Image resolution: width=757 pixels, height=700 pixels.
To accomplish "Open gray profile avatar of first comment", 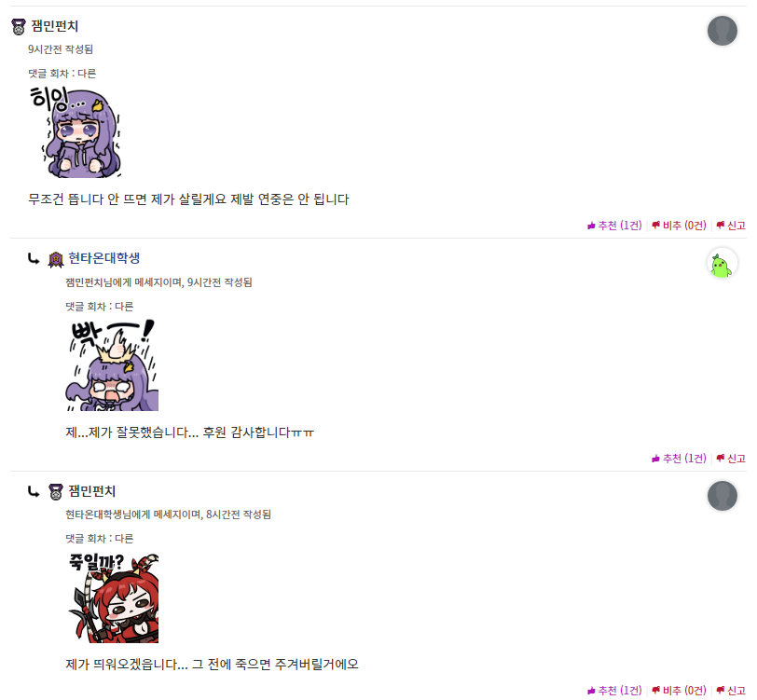I will coord(723,31).
